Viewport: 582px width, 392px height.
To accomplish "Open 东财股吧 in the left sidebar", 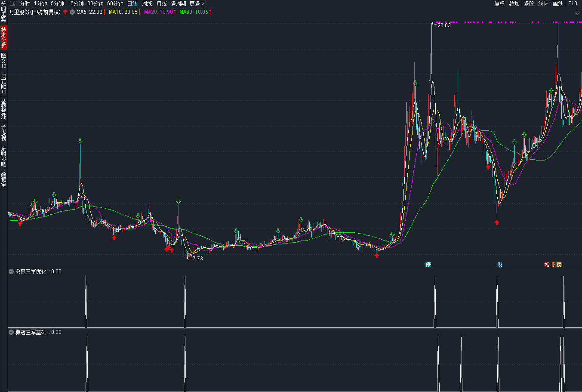I will 3,156.
